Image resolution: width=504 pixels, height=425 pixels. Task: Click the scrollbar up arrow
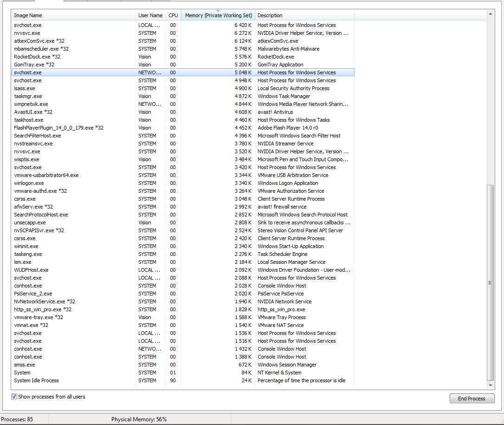(491, 15)
